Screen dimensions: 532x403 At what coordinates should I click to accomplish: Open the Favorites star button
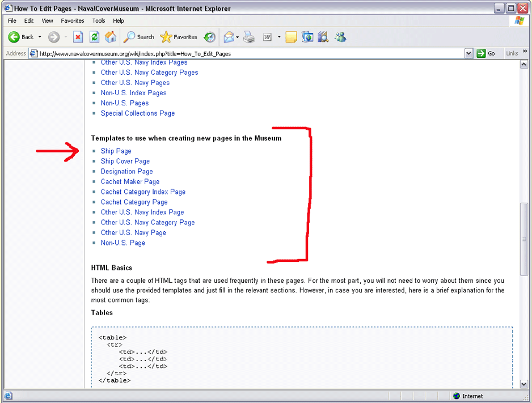179,37
